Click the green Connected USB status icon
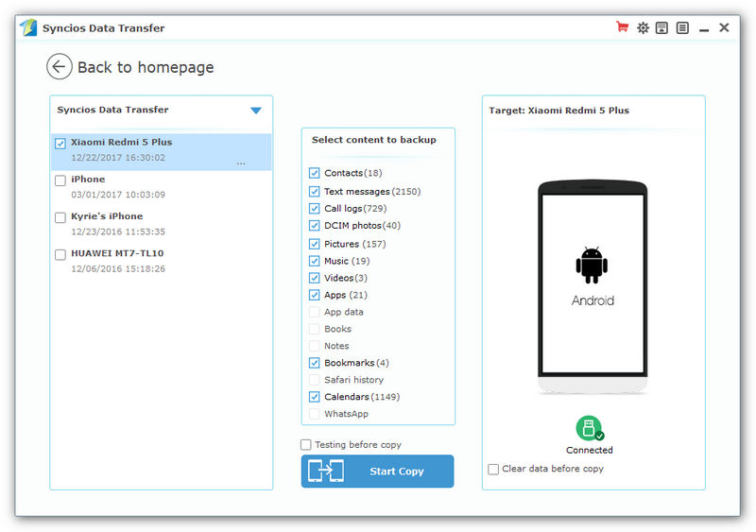The image size is (756, 532). (x=589, y=428)
